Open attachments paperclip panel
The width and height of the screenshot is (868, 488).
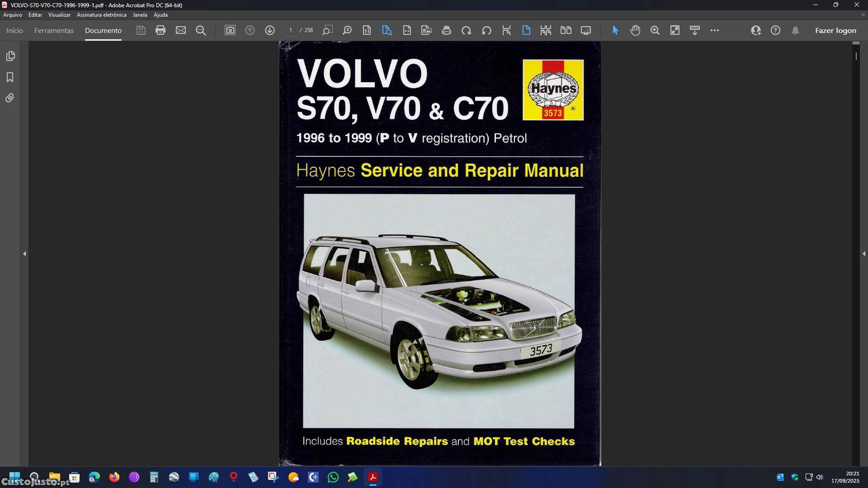(x=10, y=98)
